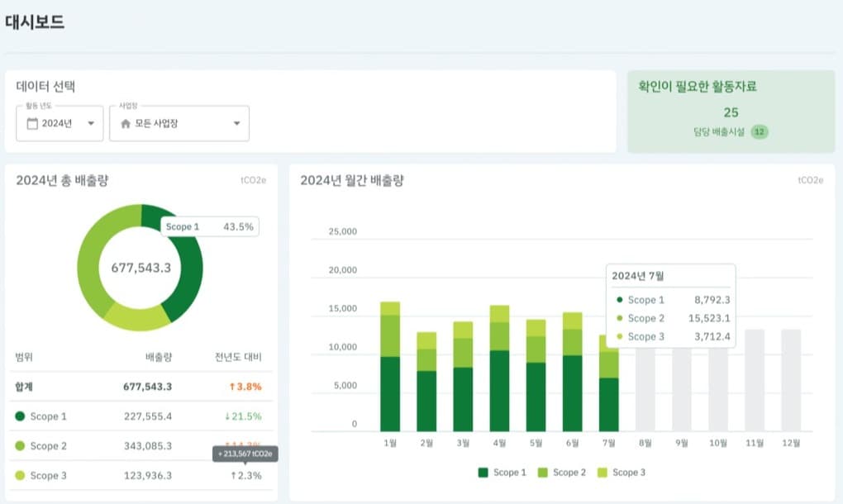The width and height of the screenshot is (843, 504).
Task: Click the Scope 2 green dot in table
Action: click(21, 446)
